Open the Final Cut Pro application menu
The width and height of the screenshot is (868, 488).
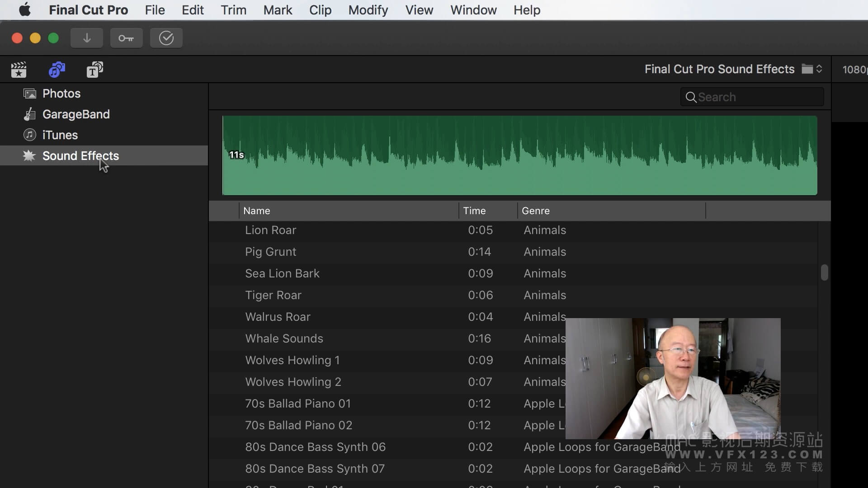point(88,10)
